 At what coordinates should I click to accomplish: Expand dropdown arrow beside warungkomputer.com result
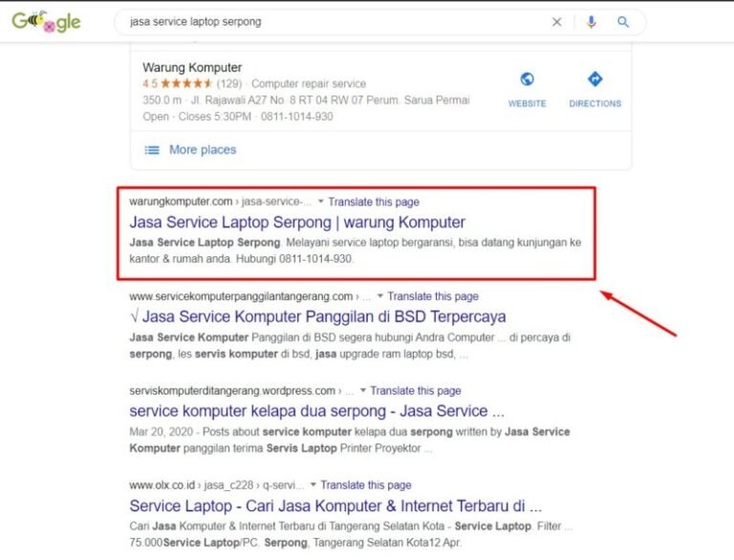[x=321, y=202]
